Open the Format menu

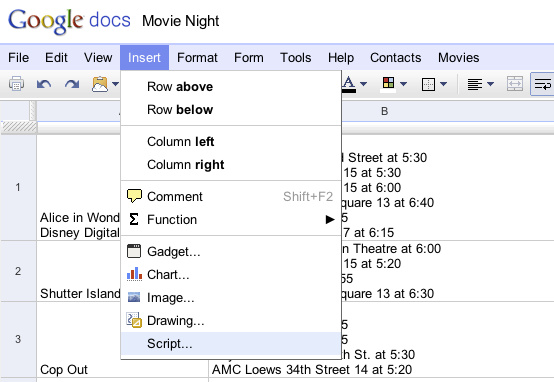point(197,58)
